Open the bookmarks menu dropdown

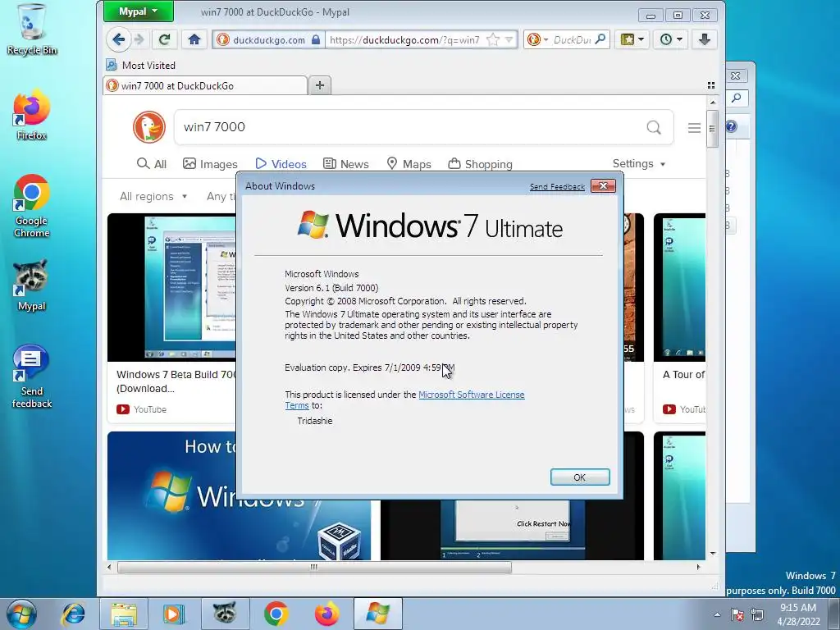[632, 39]
